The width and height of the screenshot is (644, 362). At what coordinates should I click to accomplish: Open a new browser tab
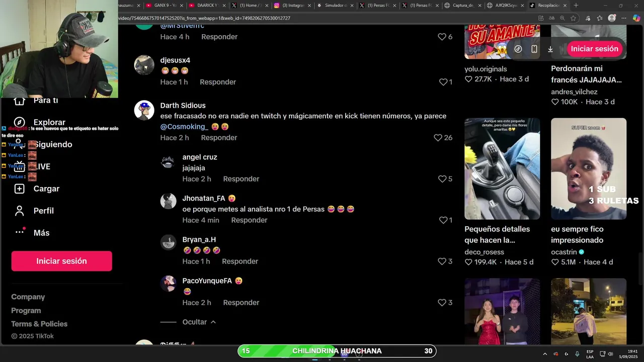click(x=576, y=6)
